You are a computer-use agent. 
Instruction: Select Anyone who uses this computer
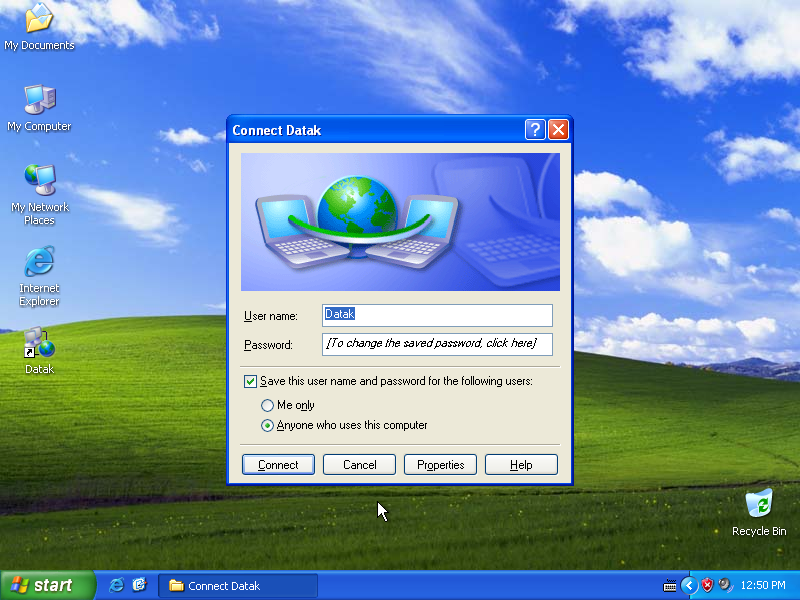267,425
